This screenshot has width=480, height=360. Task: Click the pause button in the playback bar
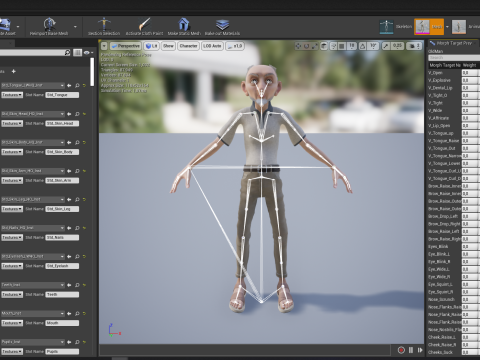tap(411, 350)
